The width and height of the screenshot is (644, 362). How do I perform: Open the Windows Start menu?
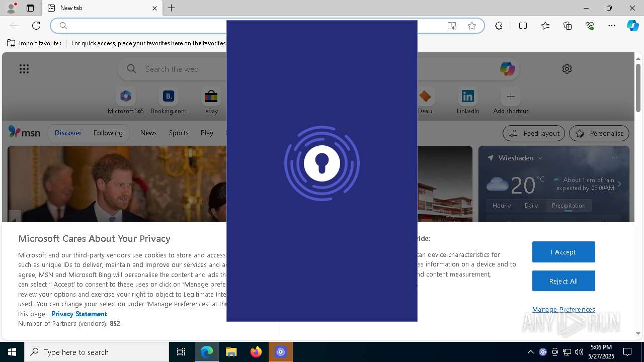[x=12, y=352]
